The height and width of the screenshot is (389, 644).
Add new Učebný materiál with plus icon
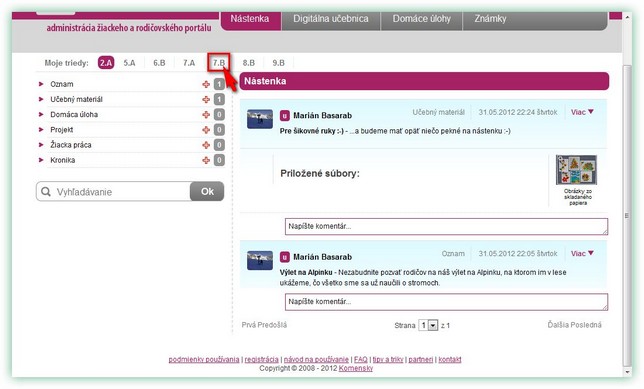pos(206,99)
